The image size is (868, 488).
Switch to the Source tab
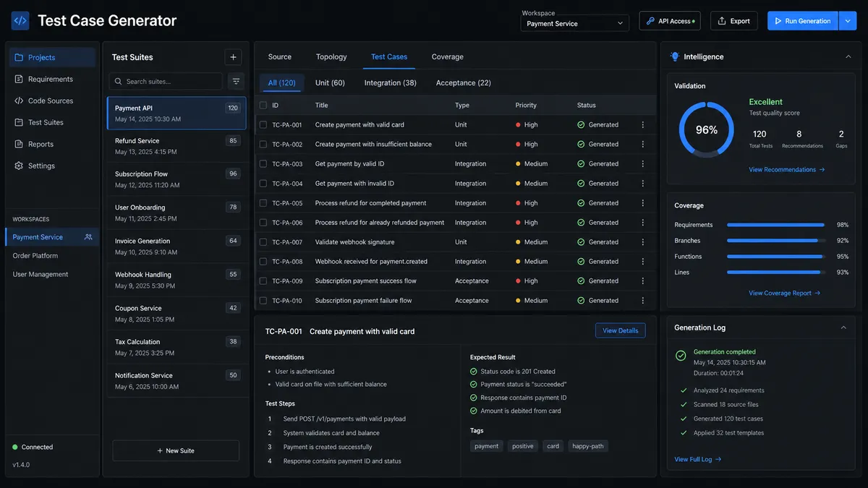tap(280, 57)
